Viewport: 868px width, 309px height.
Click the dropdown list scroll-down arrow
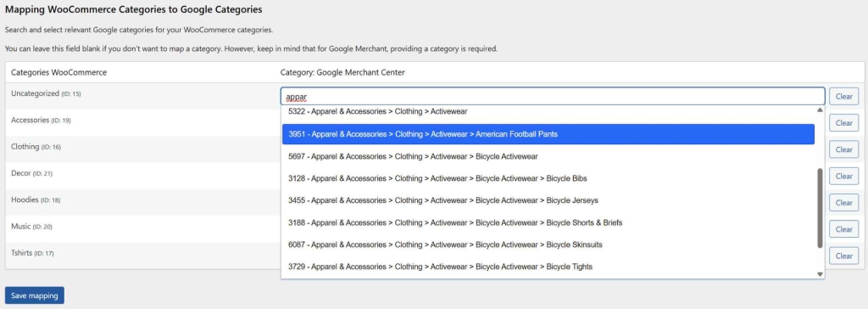pyautogui.click(x=820, y=274)
